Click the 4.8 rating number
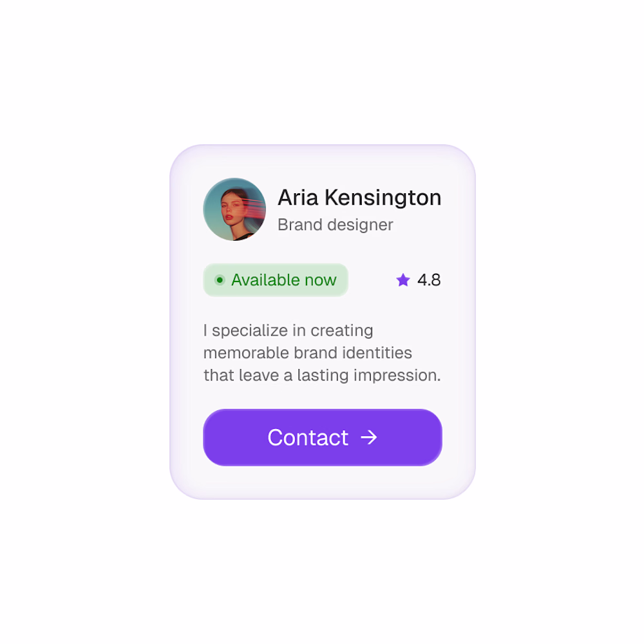This screenshot has width=644, height=644. coord(429,280)
